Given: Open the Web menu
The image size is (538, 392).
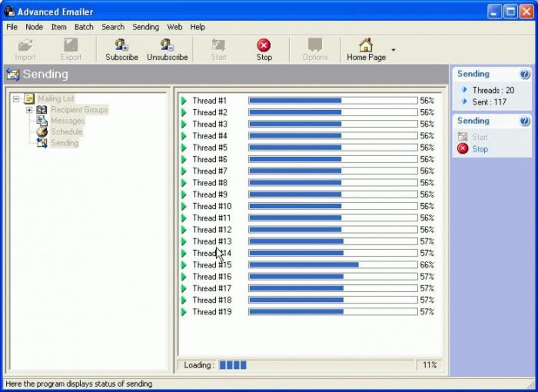Looking at the screenshot, I should [175, 27].
